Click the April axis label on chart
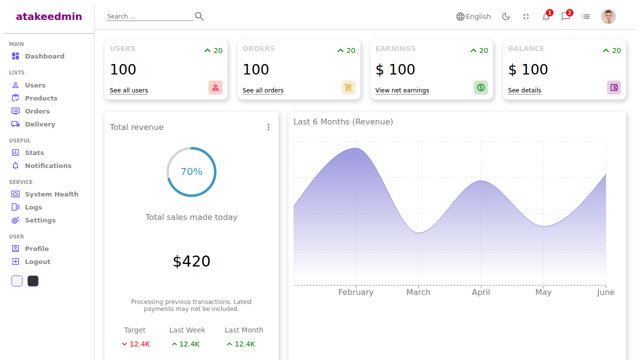Screen dimensions: 640x360 point(481,292)
